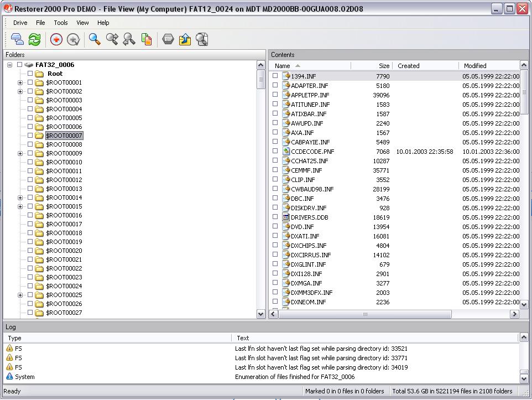Open the View menu

[82, 23]
